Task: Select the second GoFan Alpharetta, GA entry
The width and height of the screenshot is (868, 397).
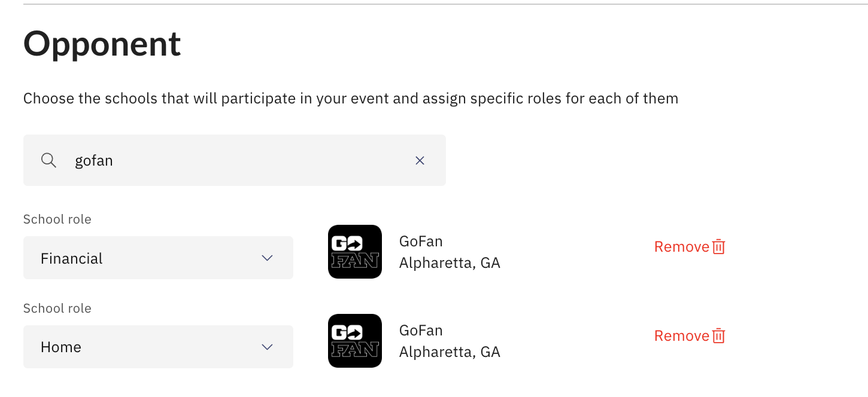Action: point(450,340)
